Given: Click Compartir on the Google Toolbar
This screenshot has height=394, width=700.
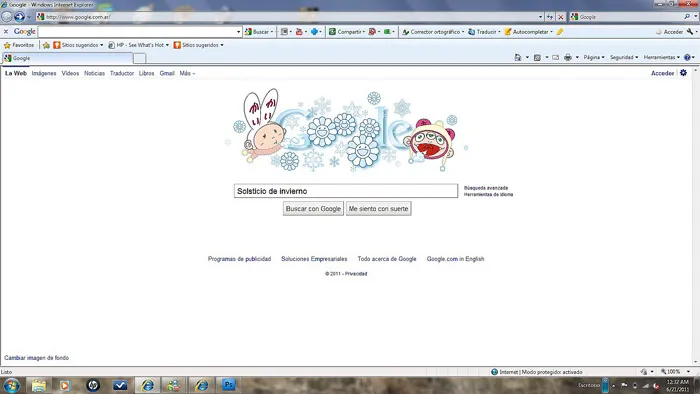Looking at the screenshot, I should point(346,32).
